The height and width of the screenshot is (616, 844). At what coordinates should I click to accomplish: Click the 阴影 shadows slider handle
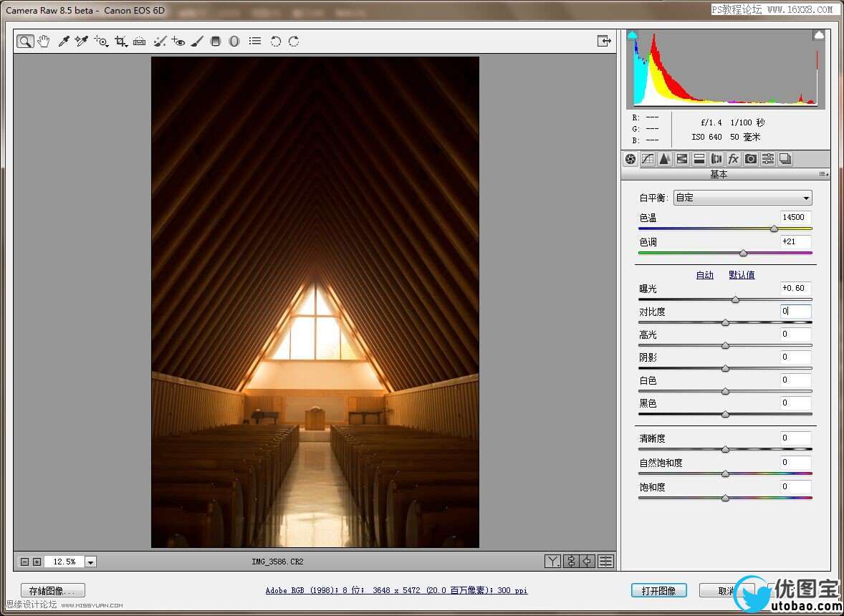(725, 368)
